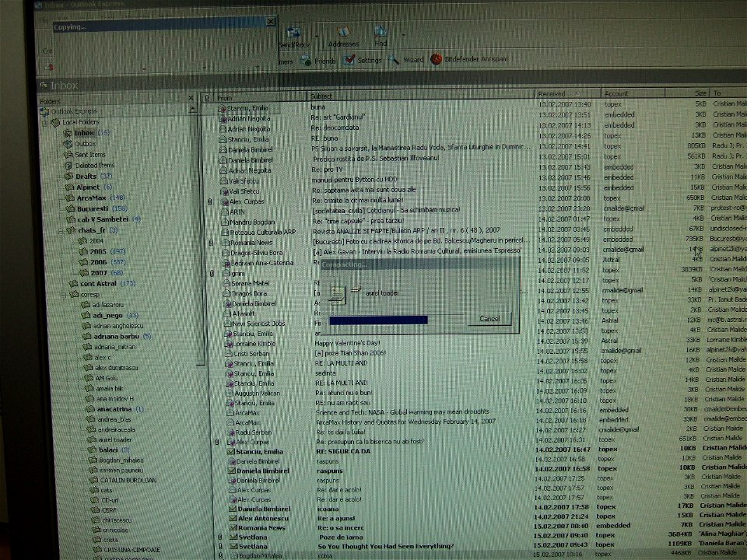The height and width of the screenshot is (560, 747).
Task: Click the Send/Recv toolbar icon
Action: point(293,33)
